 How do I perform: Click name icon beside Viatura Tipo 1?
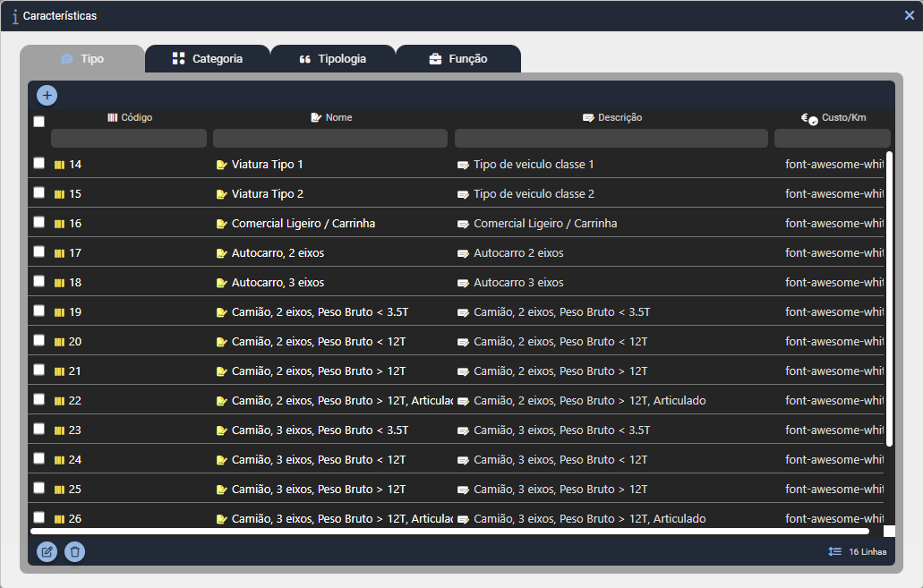[x=221, y=165]
